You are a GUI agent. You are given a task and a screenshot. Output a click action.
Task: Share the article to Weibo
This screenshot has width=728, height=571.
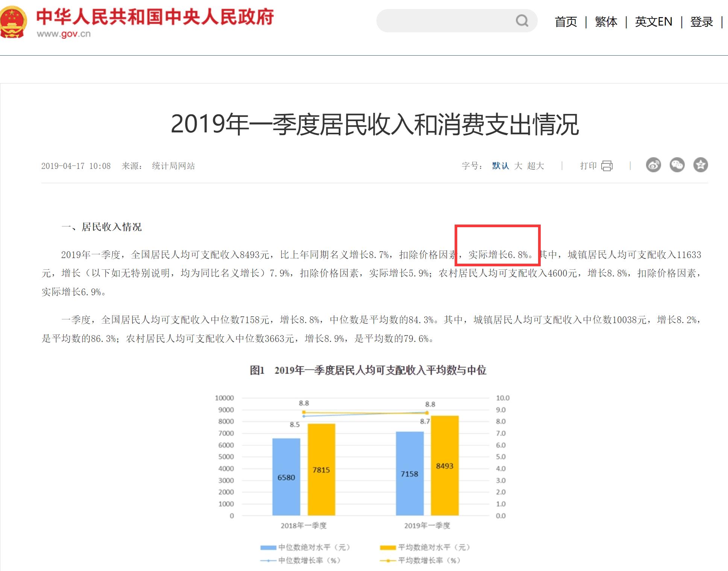tap(654, 165)
